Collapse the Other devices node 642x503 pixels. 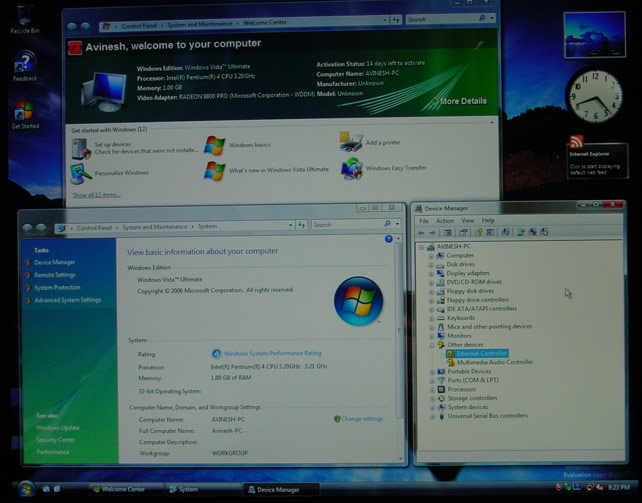(x=432, y=345)
